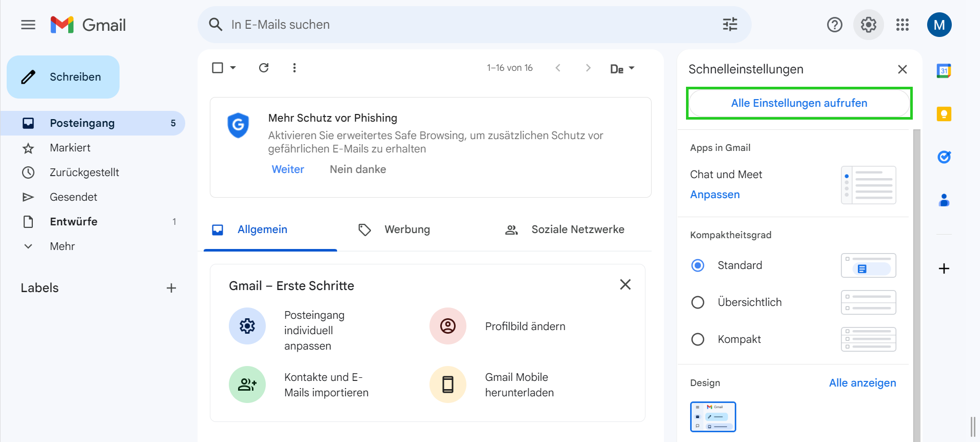Image resolution: width=980 pixels, height=442 pixels.
Task: Open Zurückgestellt folder
Action: tap(93, 172)
